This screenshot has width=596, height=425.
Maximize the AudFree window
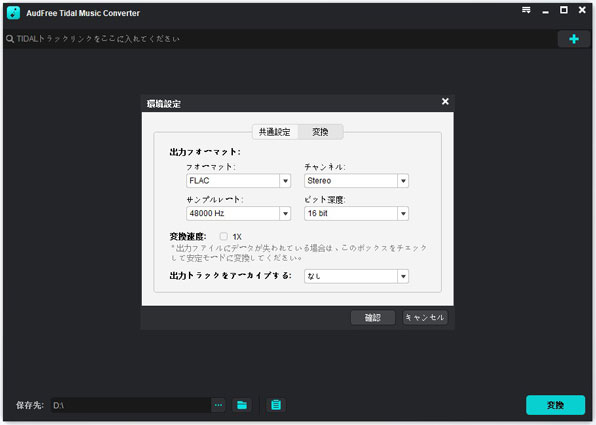[564, 10]
